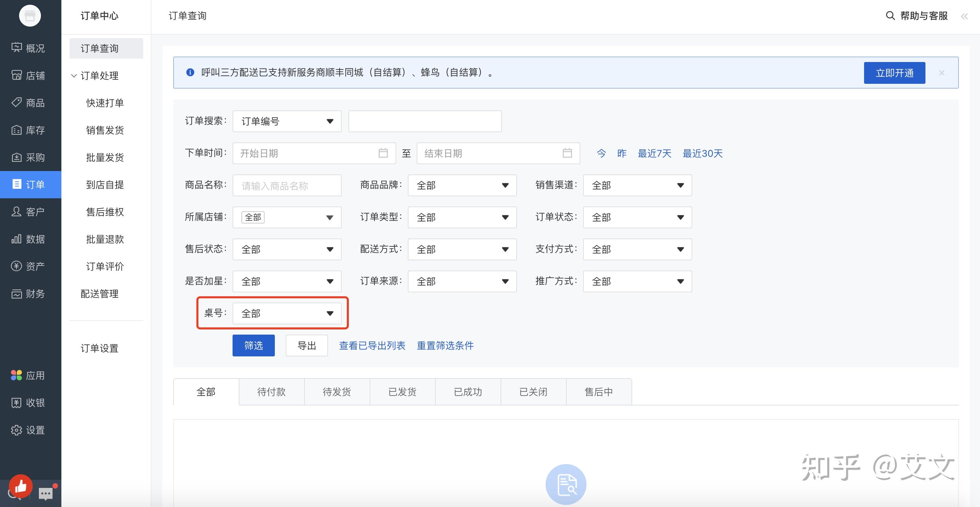Open the 桌号 table number dropdown
The width and height of the screenshot is (980, 507).
coord(287,313)
